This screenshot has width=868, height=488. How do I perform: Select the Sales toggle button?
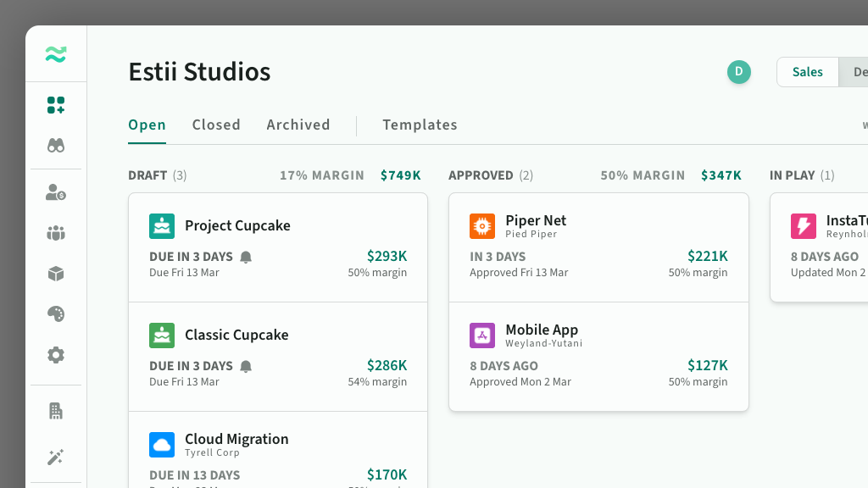click(x=807, y=72)
